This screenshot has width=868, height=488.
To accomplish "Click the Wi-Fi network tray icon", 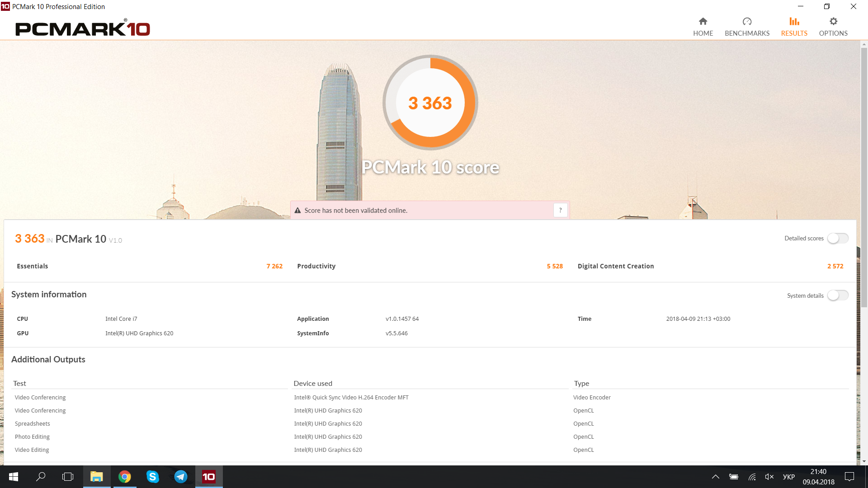I will click(752, 477).
